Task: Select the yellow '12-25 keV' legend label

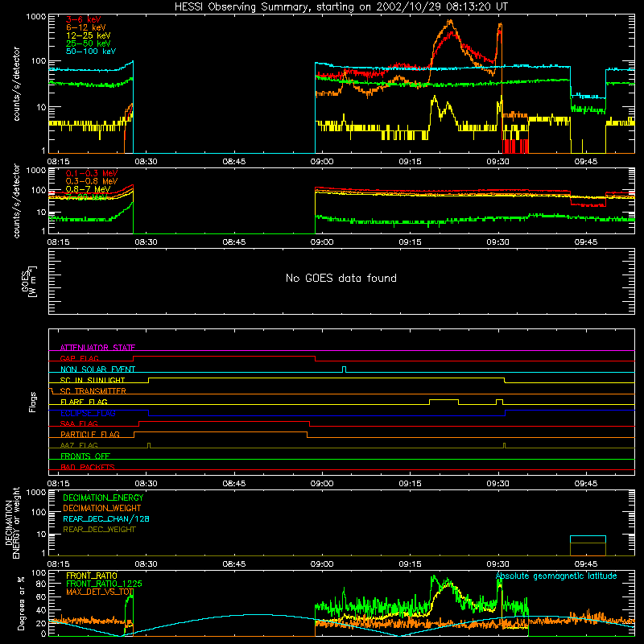Action: tap(89, 35)
